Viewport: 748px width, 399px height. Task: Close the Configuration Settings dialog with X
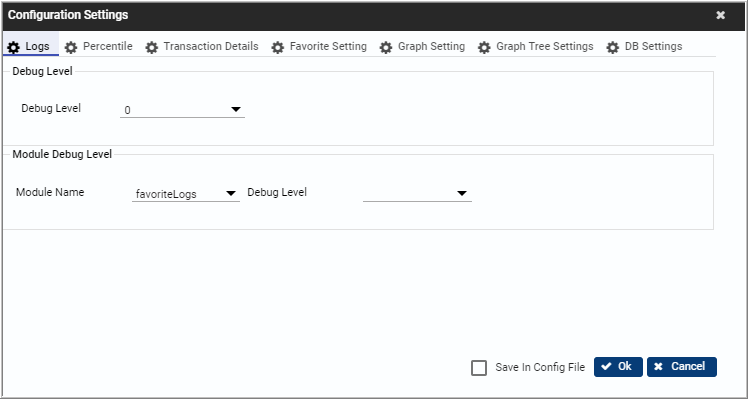click(720, 15)
